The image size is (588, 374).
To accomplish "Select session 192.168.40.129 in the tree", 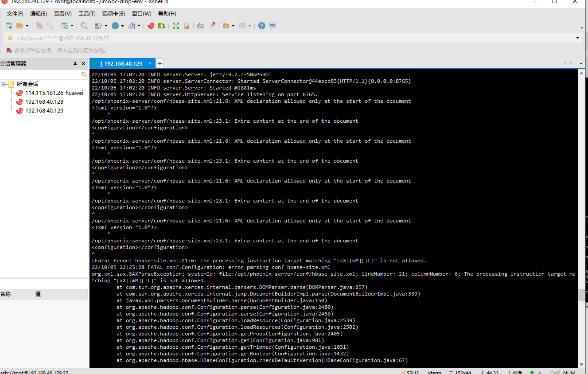I will click(x=44, y=111).
